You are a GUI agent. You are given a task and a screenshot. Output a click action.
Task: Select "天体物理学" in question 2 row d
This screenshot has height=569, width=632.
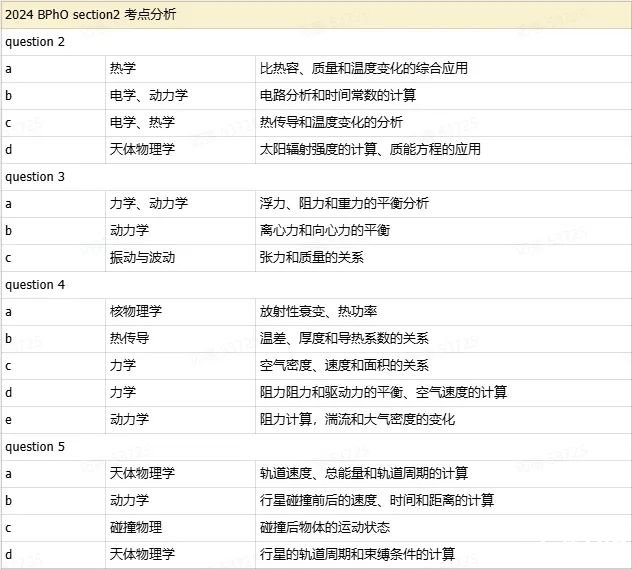(x=180, y=150)
